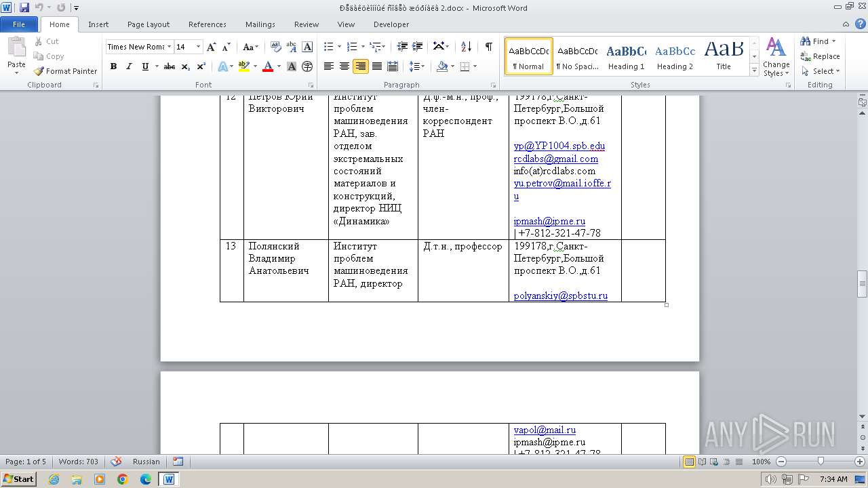
Task: Switch to the References tab
Action: (x=208, y=24)
